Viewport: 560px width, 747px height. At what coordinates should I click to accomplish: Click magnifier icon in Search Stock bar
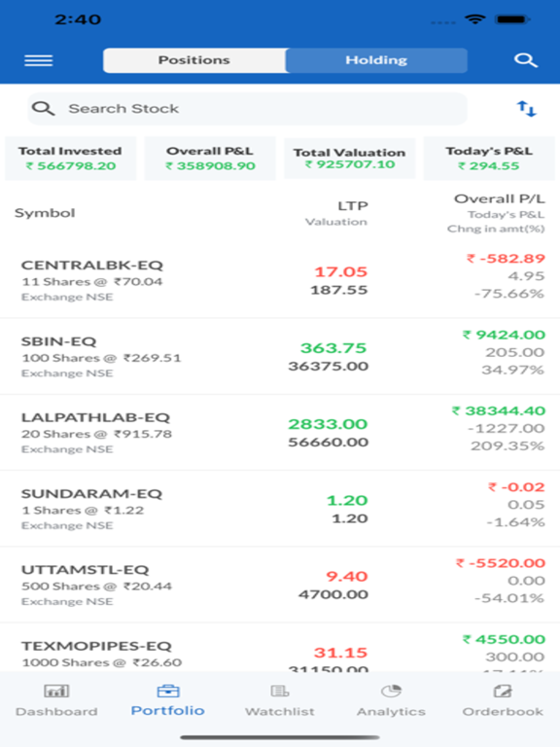click(x=44, y=109)
